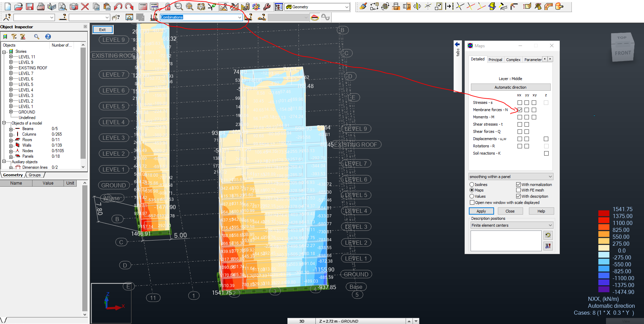This screenshot has height=324, width=644.
Task: Select the Zoom magnifier tool
Action: [179, 6]
